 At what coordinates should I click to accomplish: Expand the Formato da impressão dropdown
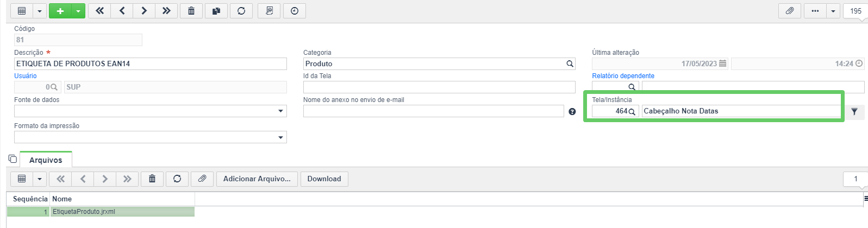click(x=151, y=137)
